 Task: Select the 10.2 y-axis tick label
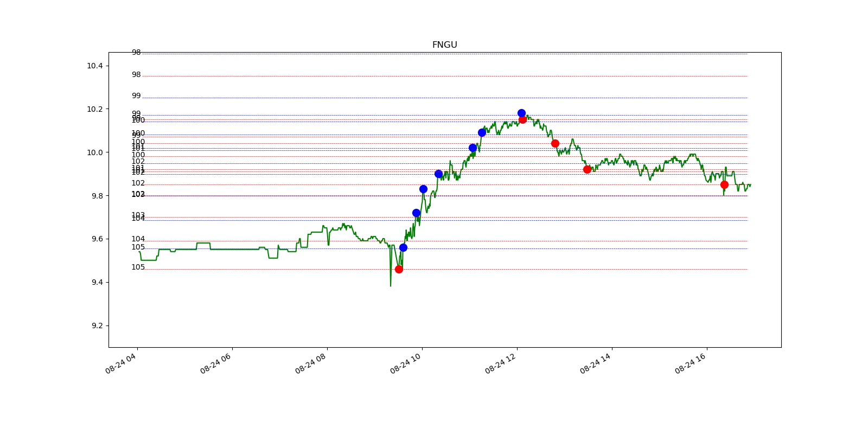95,109
